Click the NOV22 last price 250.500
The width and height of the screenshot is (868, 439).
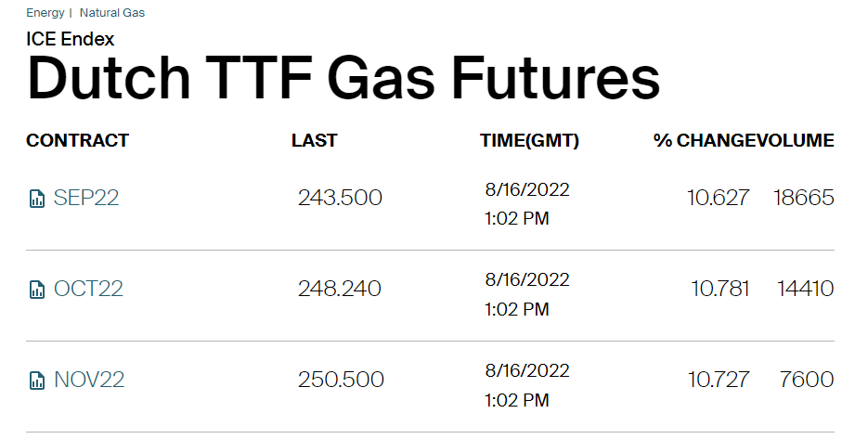341,380
